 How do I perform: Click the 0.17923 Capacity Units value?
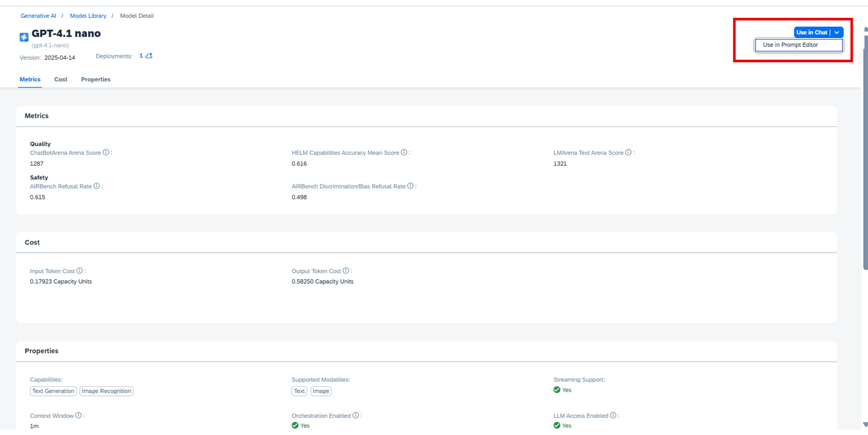(x=61, y=282)
